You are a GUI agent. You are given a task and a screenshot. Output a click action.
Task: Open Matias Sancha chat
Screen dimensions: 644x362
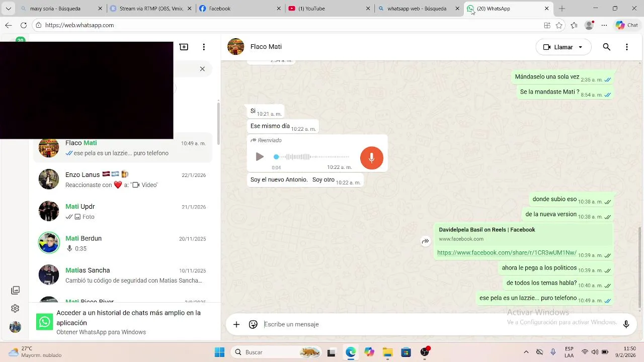pyautogui.click(x=123, y=275)
